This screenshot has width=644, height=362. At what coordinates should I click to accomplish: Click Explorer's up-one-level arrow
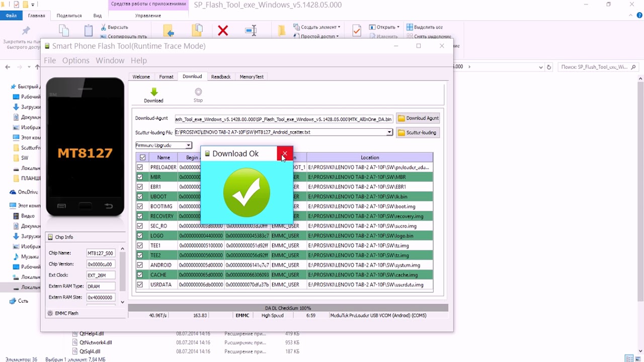click(37, 67)
